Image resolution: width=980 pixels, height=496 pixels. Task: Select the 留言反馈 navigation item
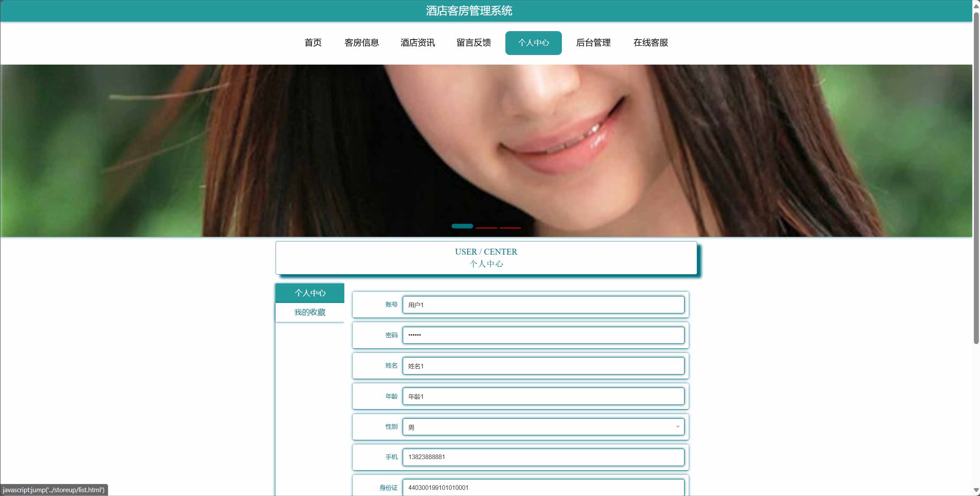click(474, 43)
